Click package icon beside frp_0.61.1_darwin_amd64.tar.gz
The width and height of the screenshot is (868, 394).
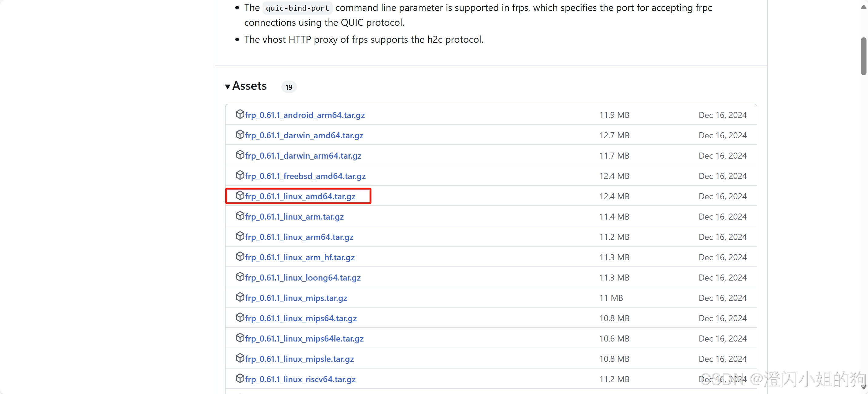(x=240, y=134)
